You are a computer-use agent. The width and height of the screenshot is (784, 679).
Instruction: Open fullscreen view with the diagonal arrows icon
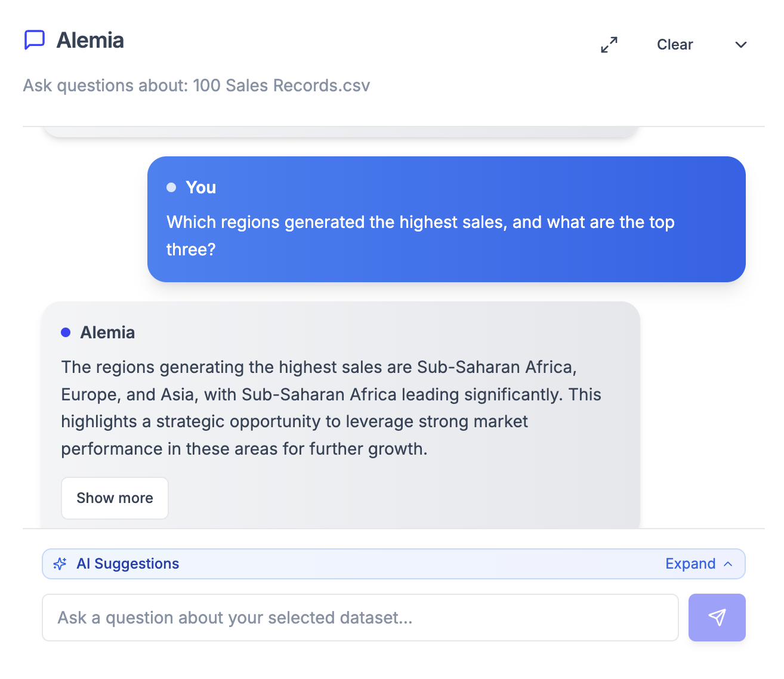point(609,44)
